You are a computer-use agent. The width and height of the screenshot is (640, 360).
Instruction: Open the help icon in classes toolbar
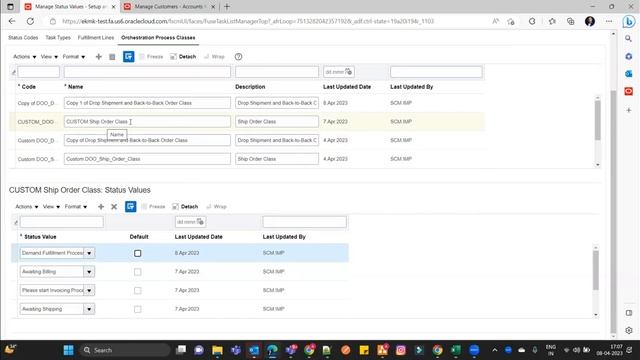point(238,57)
